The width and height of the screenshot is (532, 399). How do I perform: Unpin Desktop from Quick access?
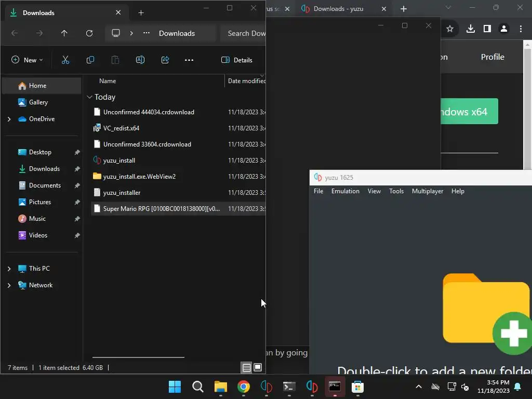click(77, 152)
